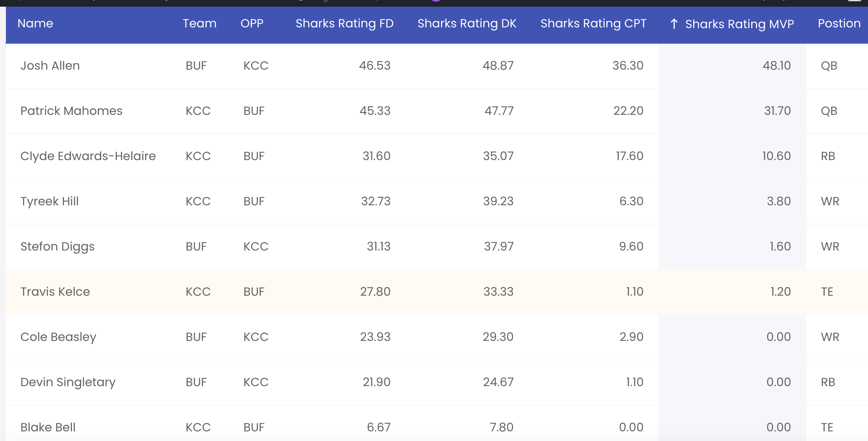The height and width of the screenshot is (441, 868).
Task: Select the Stefon Diggs row
Action: coord(437,247)
